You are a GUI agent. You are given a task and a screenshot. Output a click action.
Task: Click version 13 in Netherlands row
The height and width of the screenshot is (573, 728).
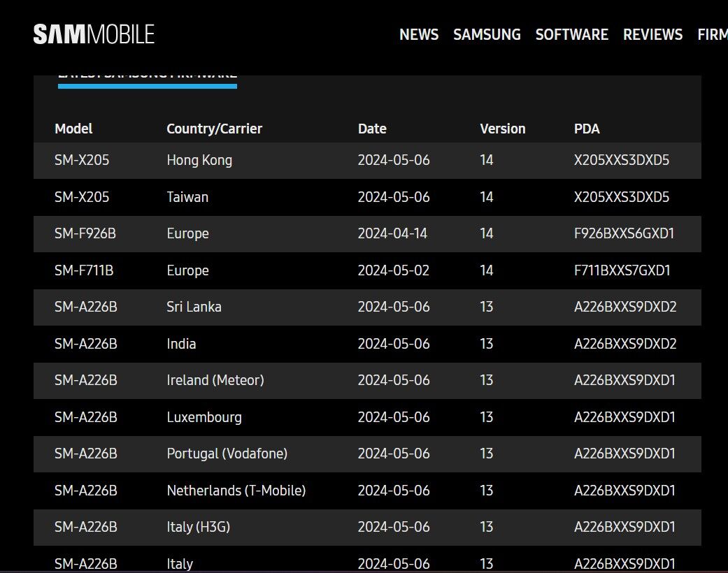[486, 491]
